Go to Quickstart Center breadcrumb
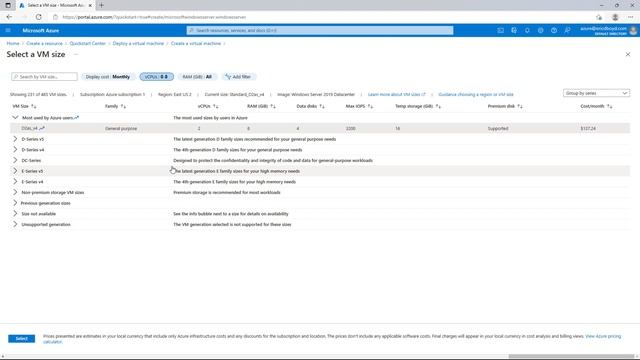640x360 pixels. (87, 43)
